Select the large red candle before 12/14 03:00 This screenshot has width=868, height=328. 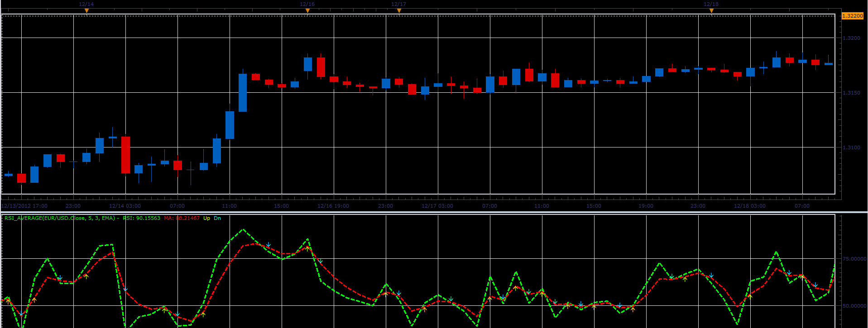(x=125, y=155)
